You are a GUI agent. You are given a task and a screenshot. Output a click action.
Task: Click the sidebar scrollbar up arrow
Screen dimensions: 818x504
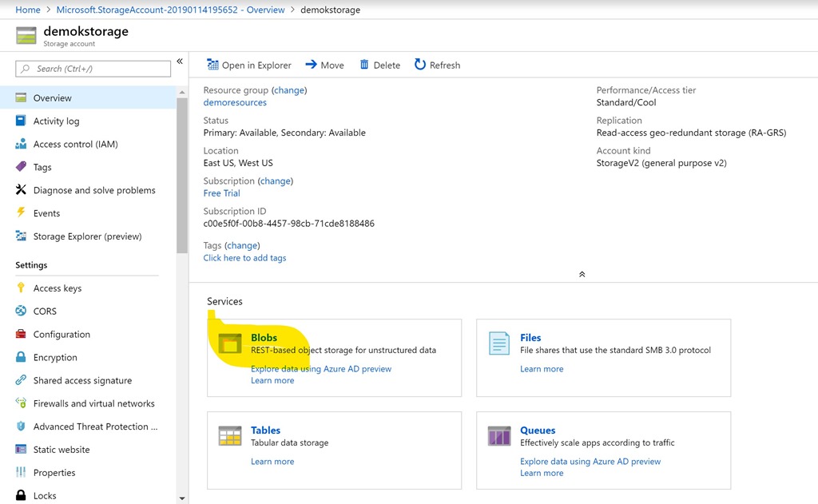(181, 93)
